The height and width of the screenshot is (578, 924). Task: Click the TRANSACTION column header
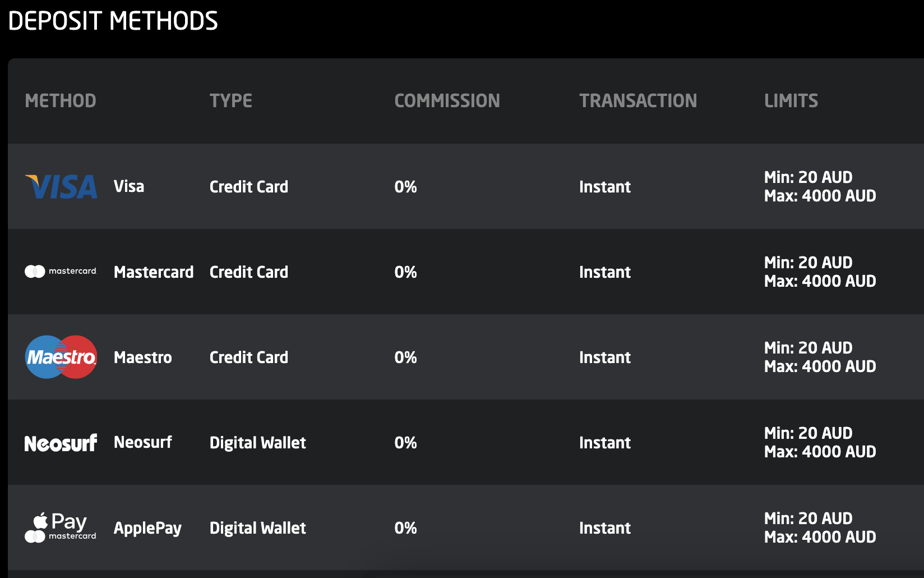pyautogui.click(x=638, y=101)
